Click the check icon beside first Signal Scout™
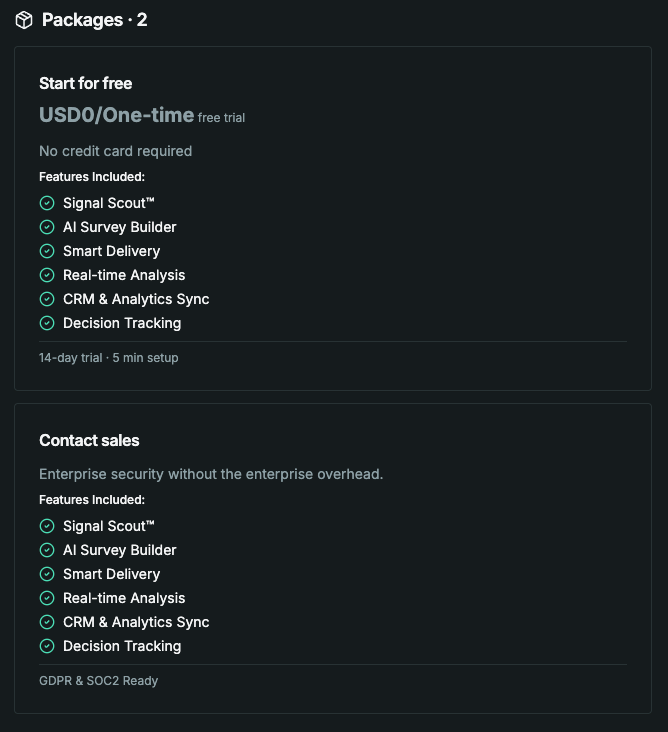The image size is (668, 732). point(47,203)
